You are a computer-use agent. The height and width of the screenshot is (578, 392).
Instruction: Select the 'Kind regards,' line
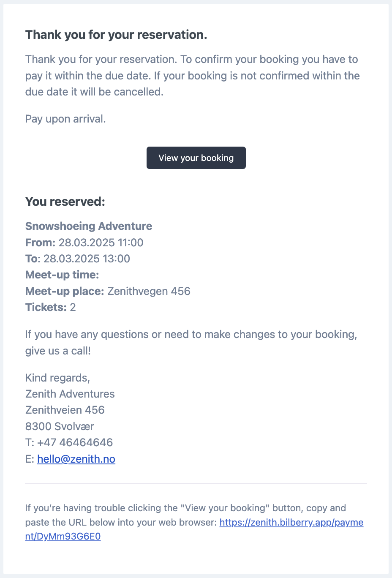tap(57, 378)
